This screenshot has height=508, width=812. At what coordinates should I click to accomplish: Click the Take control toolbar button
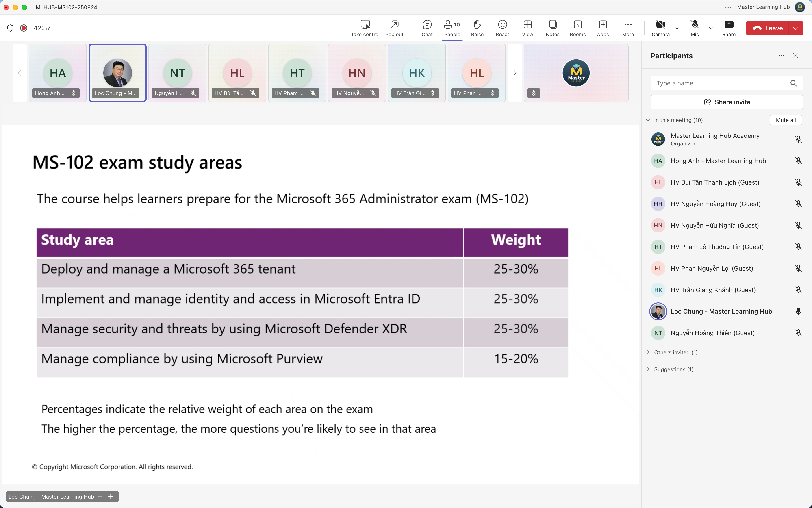point(365,28)
